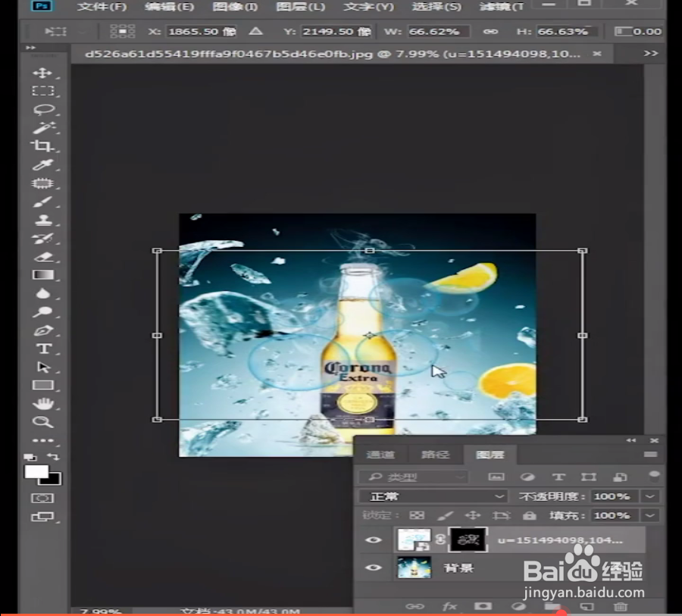Toggle relative positioning triangle in options bar

(256, 31)
